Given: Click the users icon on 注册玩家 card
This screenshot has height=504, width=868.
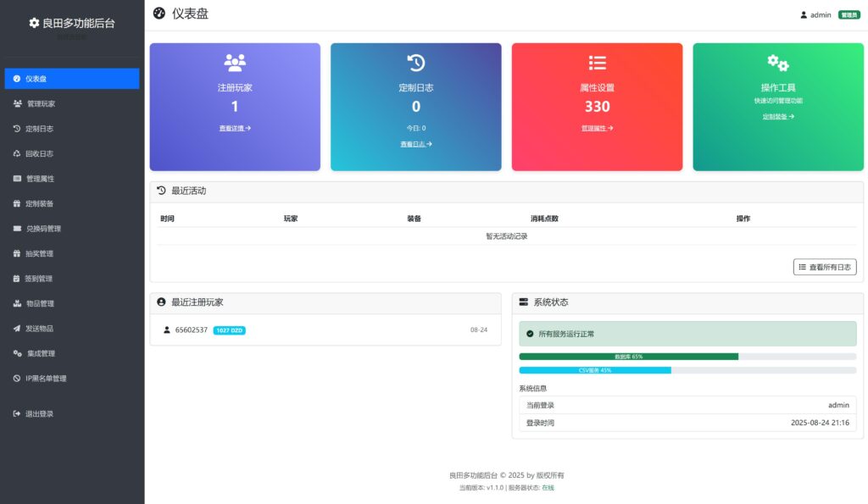Looking at the screenshot, I should [235, 63].
